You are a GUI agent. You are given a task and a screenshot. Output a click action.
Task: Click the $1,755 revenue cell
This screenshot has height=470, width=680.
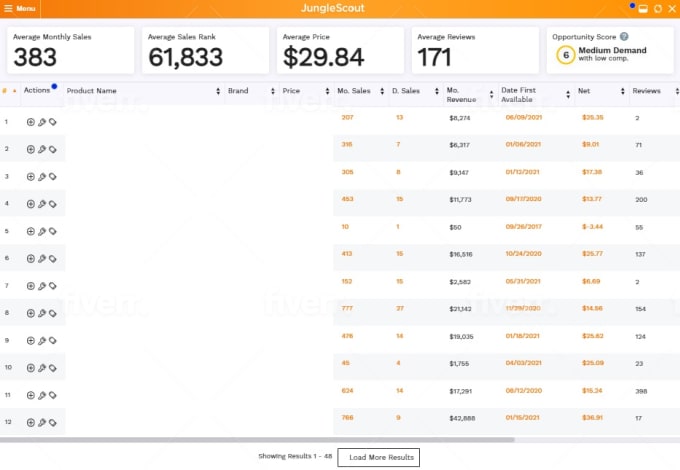pos(459,364)
